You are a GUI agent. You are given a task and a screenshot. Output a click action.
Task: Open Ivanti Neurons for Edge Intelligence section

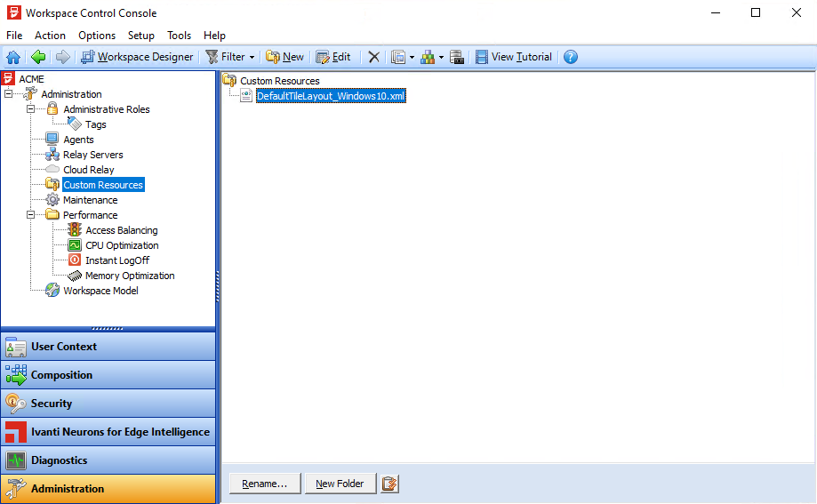click(108, 432)
